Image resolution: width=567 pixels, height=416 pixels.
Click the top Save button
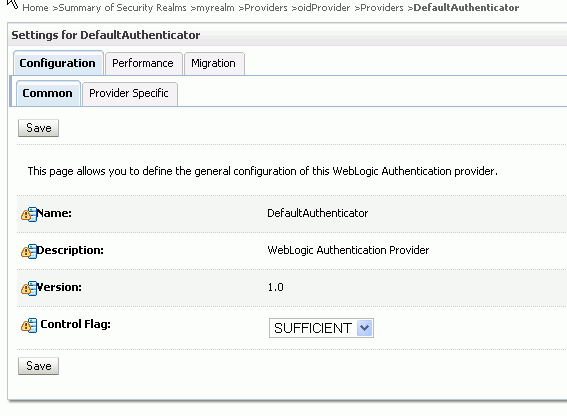tap(38, 128)
